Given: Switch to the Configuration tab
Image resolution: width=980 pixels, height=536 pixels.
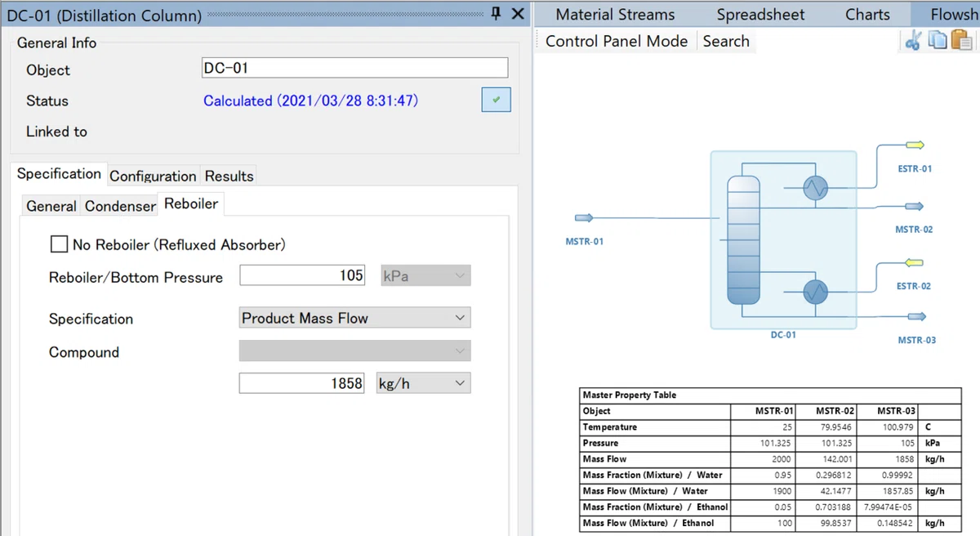Looking at the screenshot, I should pyautogui.click(x=153, y=176).
